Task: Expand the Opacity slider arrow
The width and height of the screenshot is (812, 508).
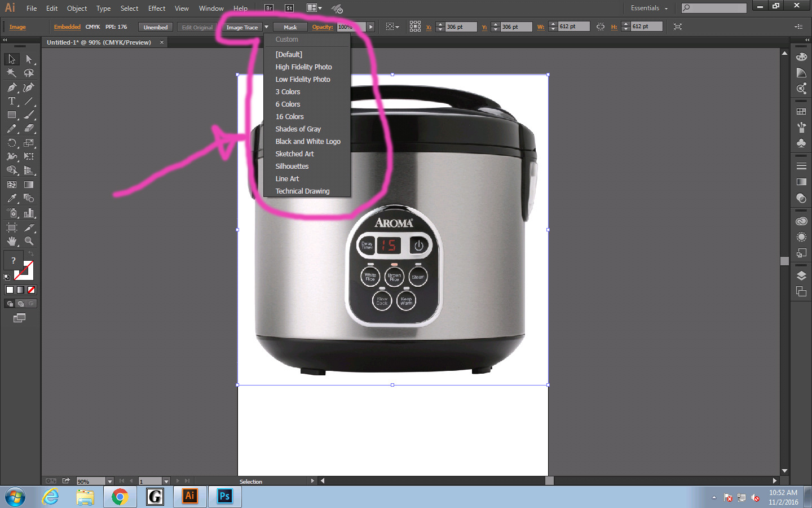Action: click(370, 27)
